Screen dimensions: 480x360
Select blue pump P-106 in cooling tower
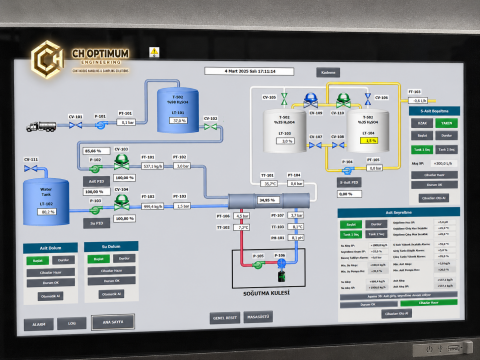click(x=282, y=264)
